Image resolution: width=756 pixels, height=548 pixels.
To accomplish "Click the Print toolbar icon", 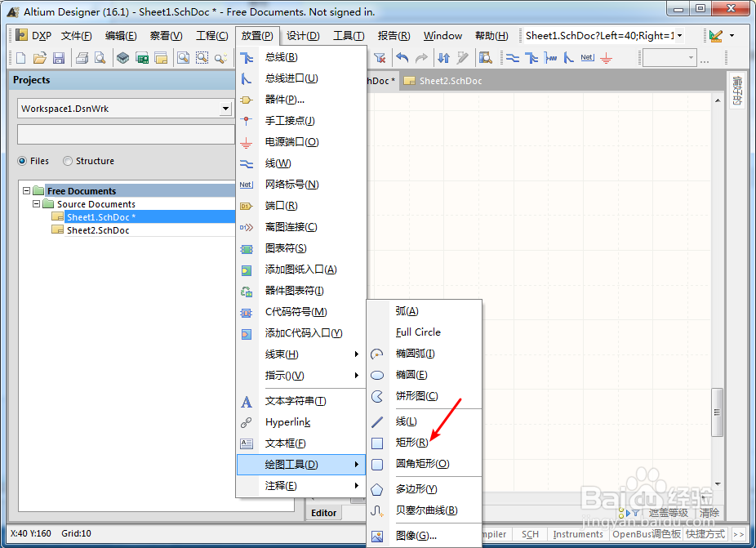I will 82,58.
